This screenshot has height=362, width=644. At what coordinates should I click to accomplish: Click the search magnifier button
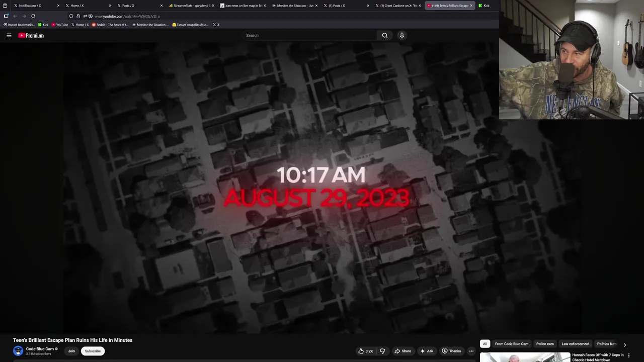[384, 35]
